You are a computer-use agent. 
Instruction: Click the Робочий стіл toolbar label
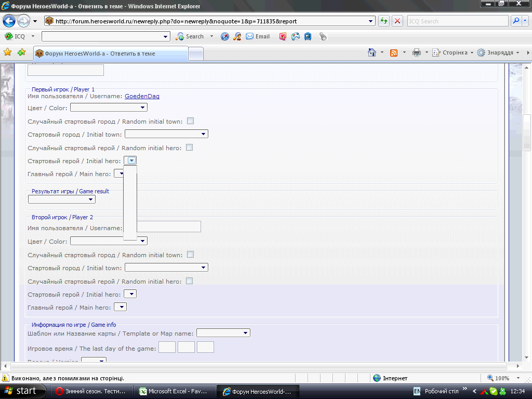[442, 391]
